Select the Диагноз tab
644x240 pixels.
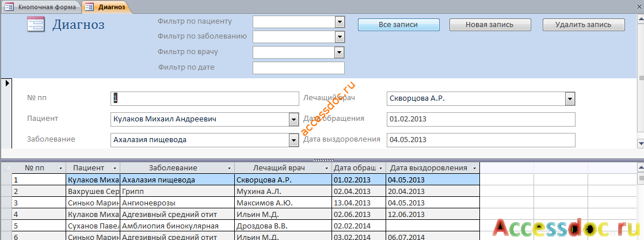[x=105, y=6]
